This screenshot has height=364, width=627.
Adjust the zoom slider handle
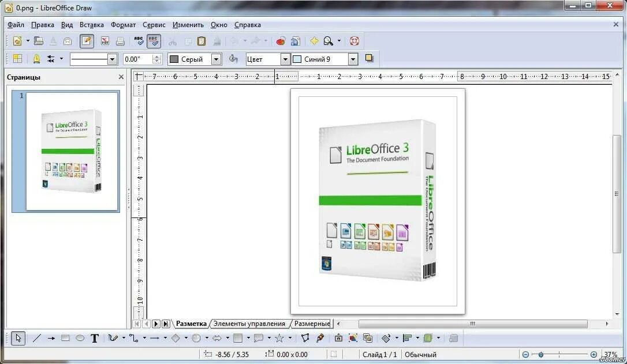point(540,354)
